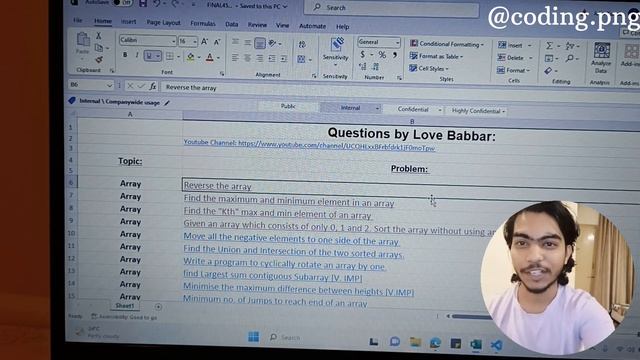Click the Orientation text-angle icon

coord(272,43)
